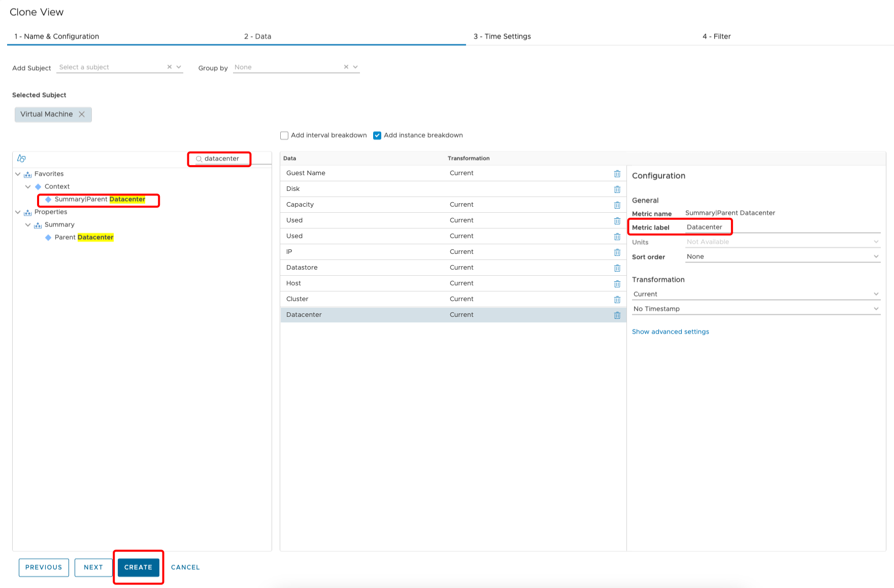The height and width of the screenshot is (588, 894).
Task: Enable the Add interval breakdown checkbox
Action: pyautogui.click(x=284, y=135)
